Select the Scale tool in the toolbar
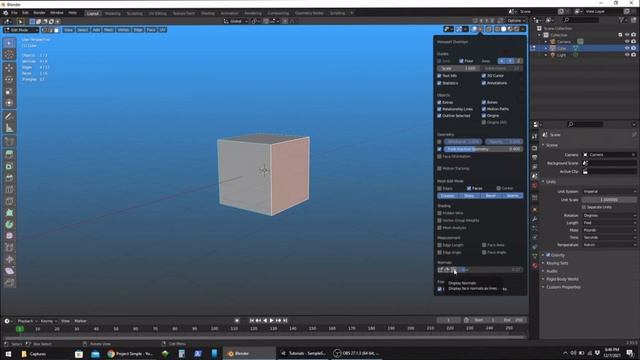640x360 pixels. tap(9, 91)
